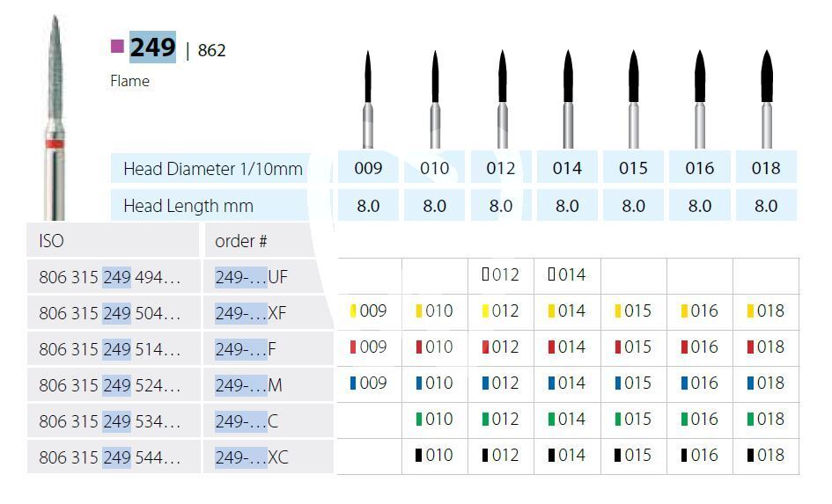Select the bur silhouette above diameter 015
Viewport: 832px width, 504px height.
click(x=633, y=97)
